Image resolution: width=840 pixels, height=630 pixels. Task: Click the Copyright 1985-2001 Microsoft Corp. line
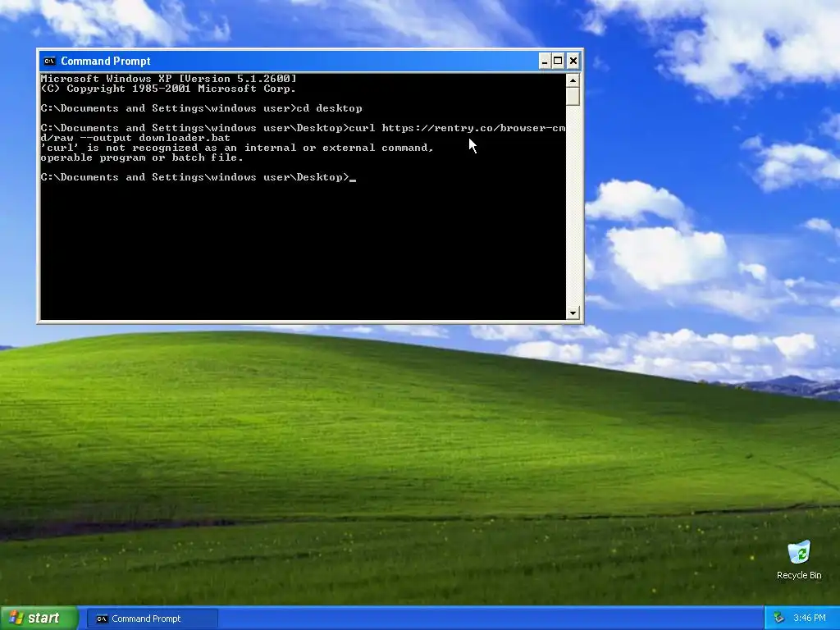click(168, 89)
